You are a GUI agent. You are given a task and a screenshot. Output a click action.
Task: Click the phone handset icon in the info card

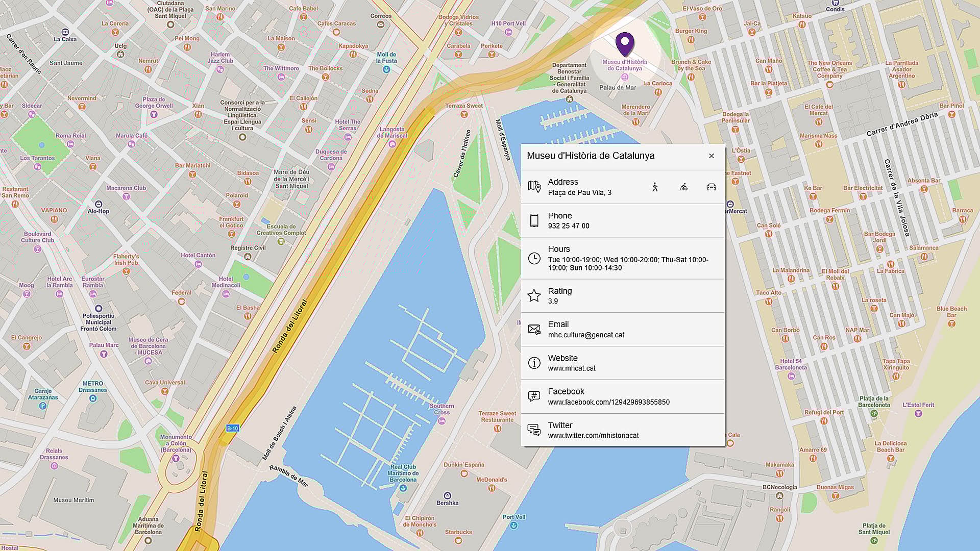(x=534, y=220)
